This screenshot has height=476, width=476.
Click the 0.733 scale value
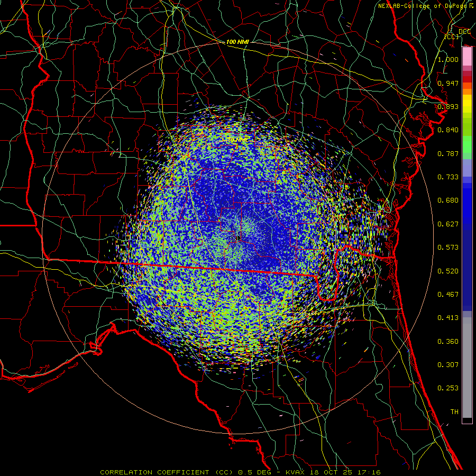(448, 177)
